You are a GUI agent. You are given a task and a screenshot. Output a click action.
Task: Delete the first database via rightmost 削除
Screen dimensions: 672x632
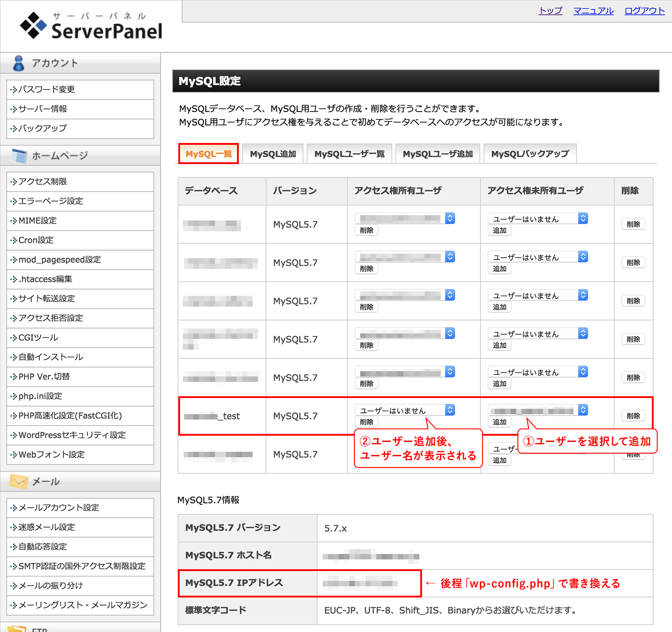tap(633, 224)
